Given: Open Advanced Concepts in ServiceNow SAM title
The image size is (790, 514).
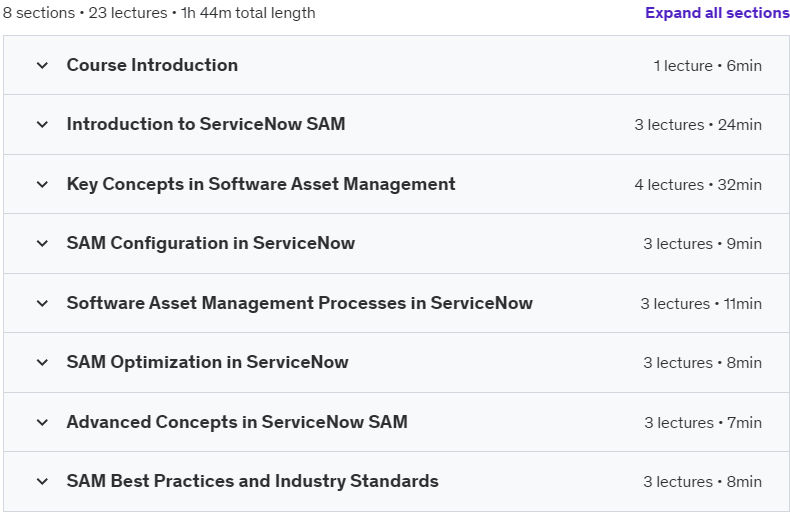Looking at the screenshot, I should point(237,422).
